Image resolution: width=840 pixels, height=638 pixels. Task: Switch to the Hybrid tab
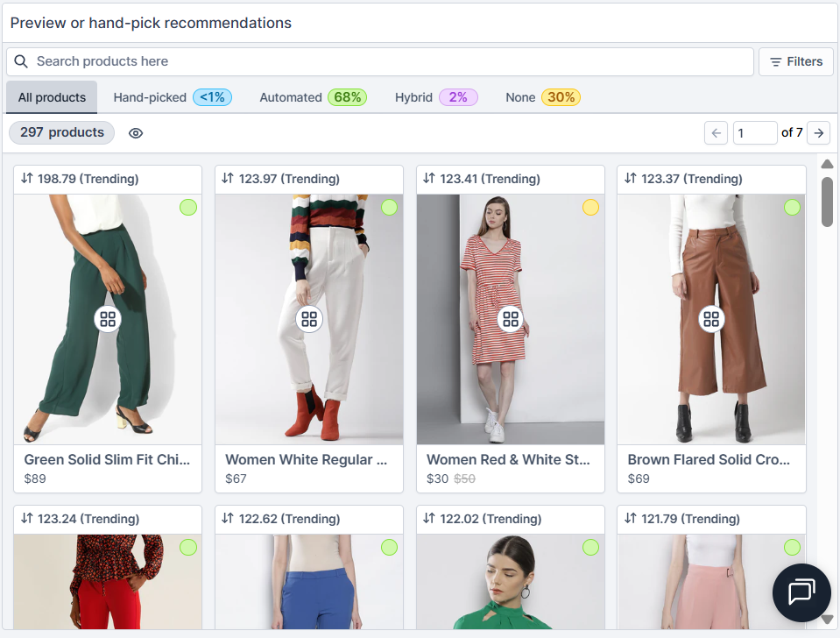[436, 97]
